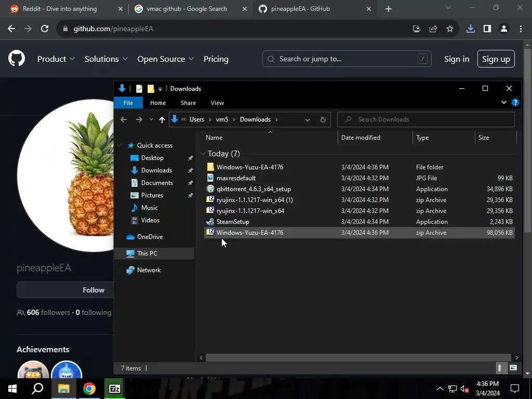The width and height of the screenshot is (532, 399).
Task: Open the address bar history dropdown
Action: [307, 119]
